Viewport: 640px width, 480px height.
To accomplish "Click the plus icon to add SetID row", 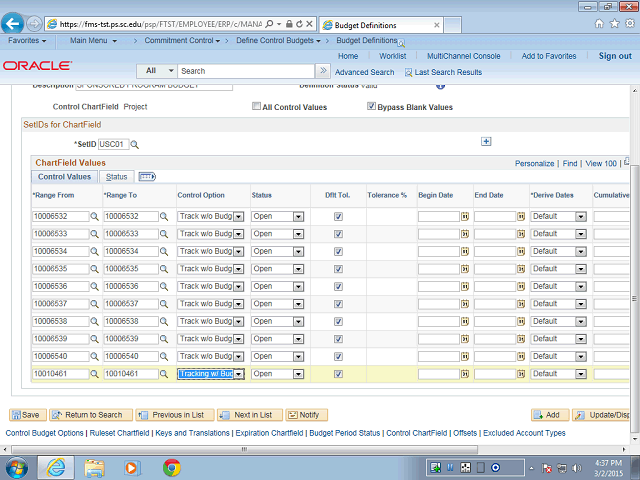I will pos(486,142).
